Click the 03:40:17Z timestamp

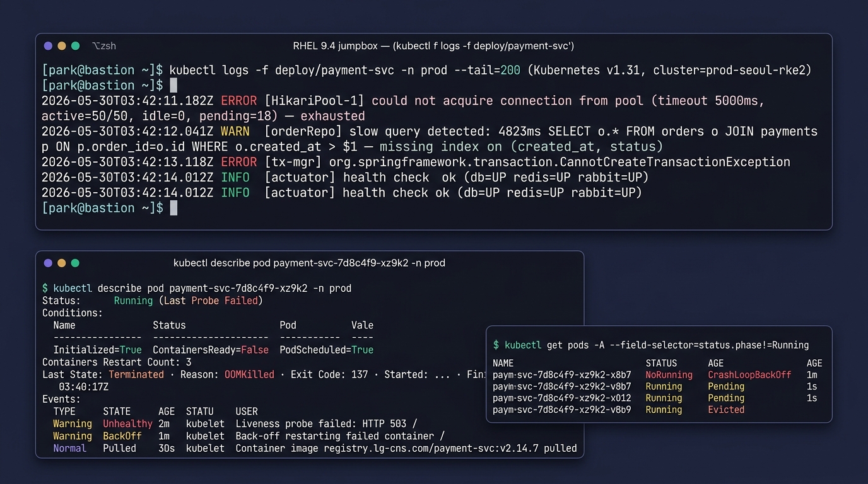click(x=83, y=387)
